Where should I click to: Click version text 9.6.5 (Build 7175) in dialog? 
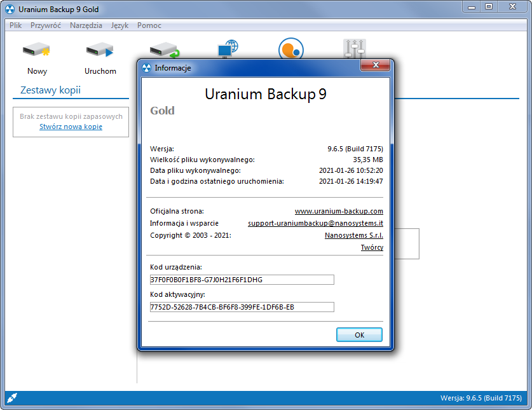point(355,149)
